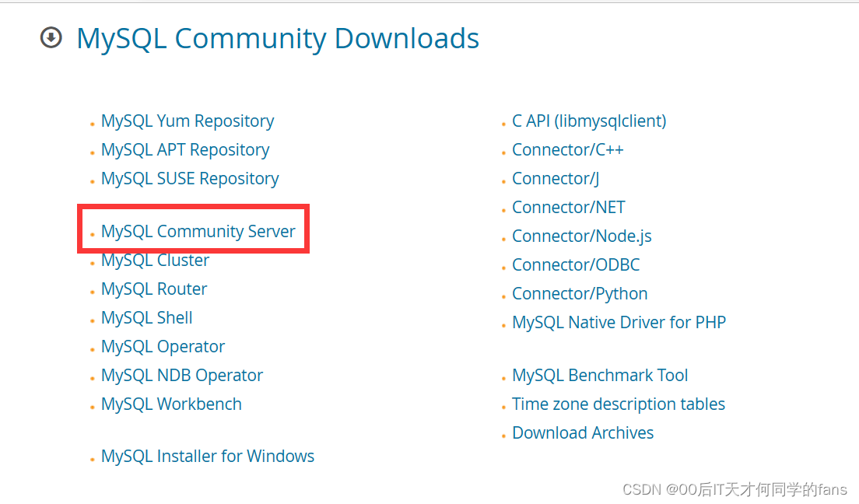
Task: Open the Connector/Python download page
Action: click(579, 293)
